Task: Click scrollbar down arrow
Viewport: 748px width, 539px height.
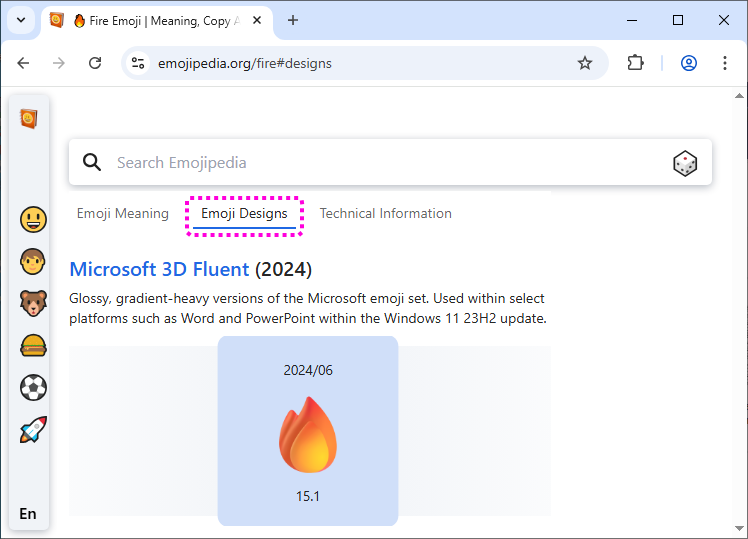Action: [739, 528]
